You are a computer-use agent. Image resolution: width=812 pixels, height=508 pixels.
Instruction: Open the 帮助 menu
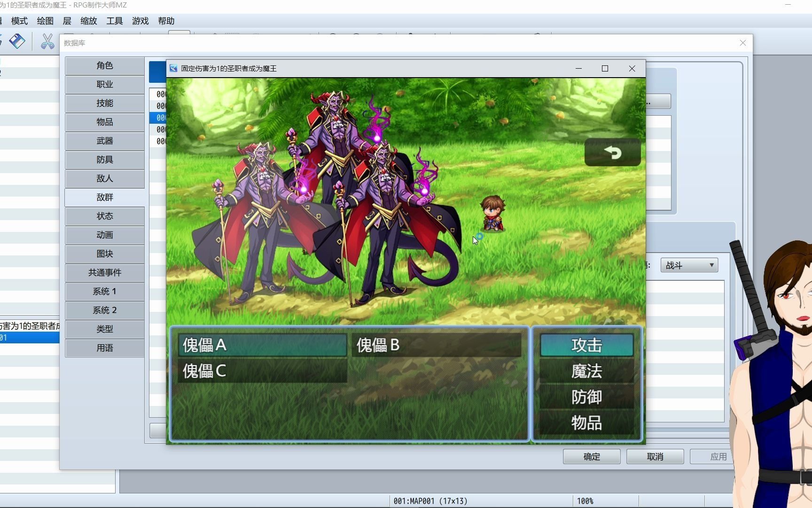(167, 21)
